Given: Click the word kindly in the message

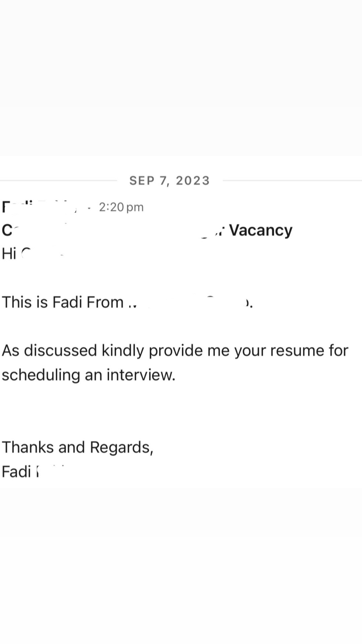Looking at the screenshot, I should (x=123, y=351).
